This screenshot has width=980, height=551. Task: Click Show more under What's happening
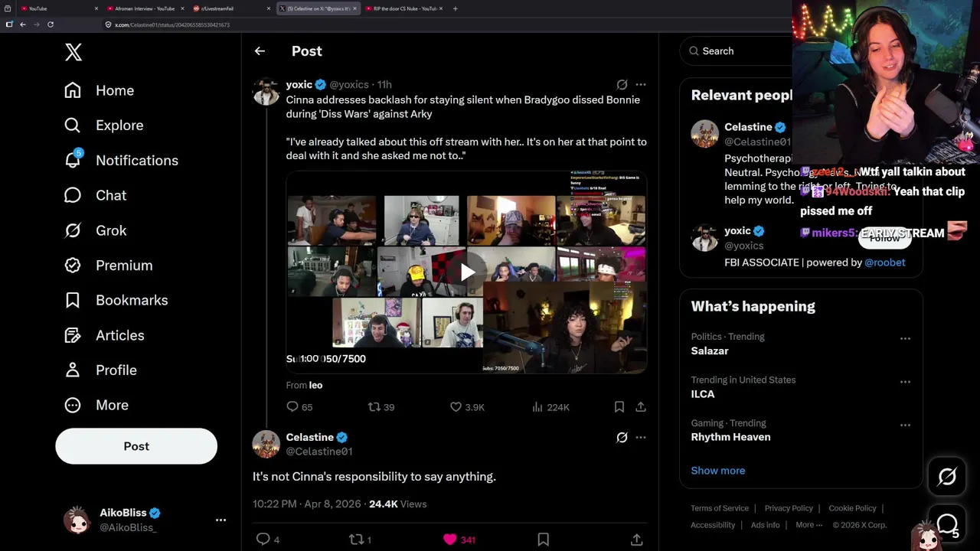point(717,471)
